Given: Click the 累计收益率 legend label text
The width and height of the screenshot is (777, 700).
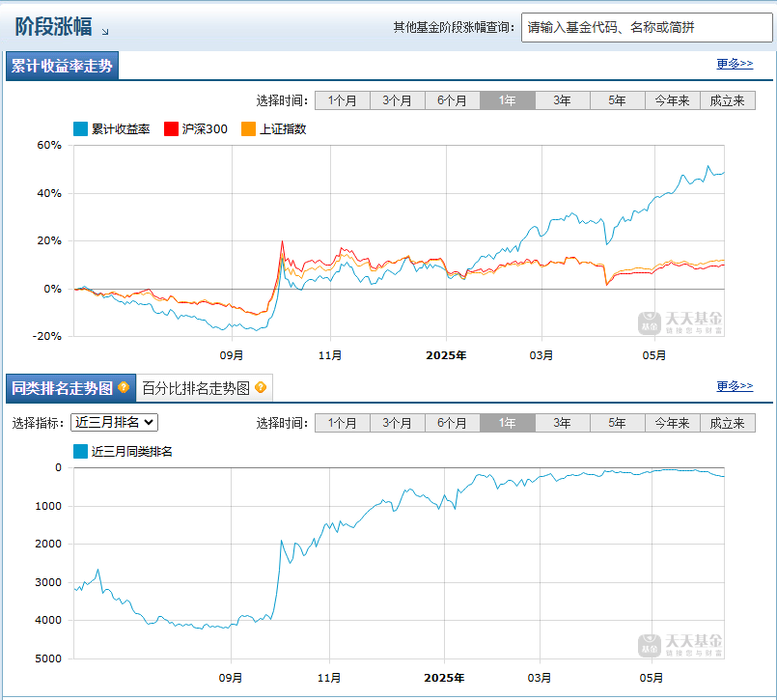Looking at the screenshot, I should (x=121, y=128).
